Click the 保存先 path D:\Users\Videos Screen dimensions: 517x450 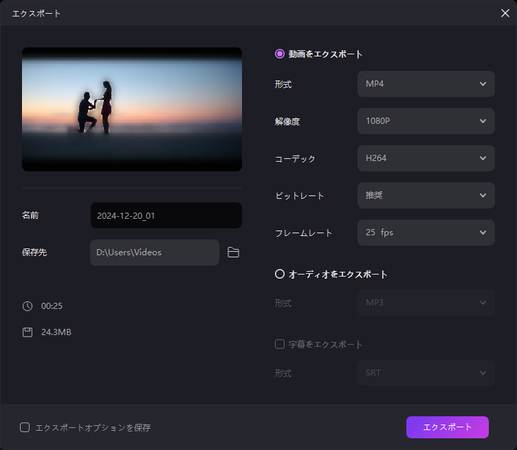click(x=155, y=252)
